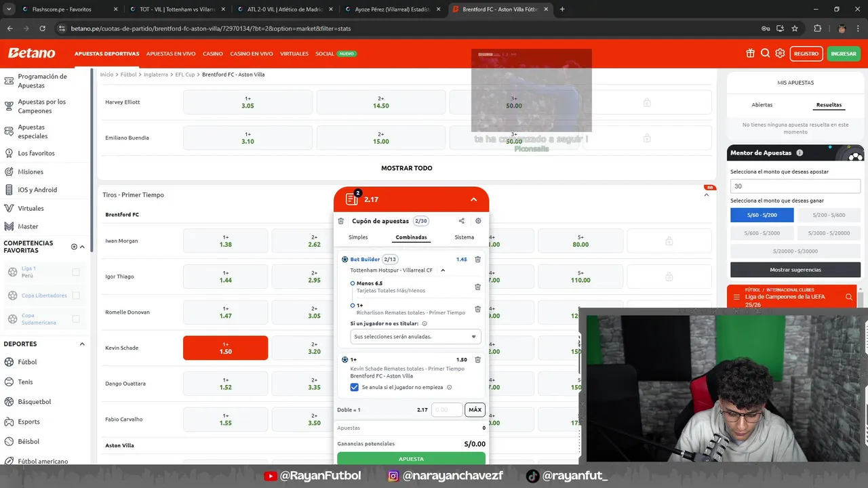
Task: Add a favorite competition with plus icon
Action: [74, 247]
